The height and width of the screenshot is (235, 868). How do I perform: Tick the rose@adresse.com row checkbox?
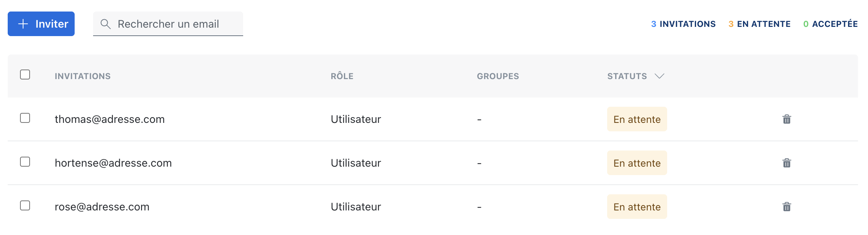25,205
